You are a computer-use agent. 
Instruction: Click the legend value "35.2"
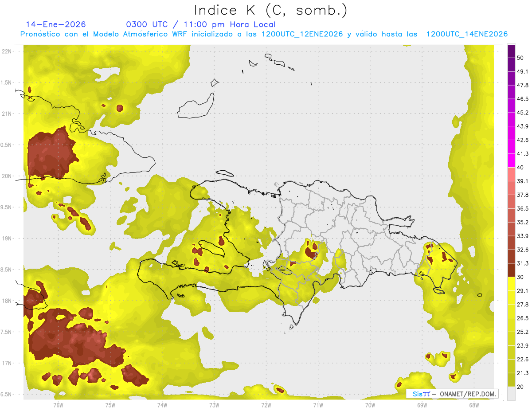[x=523, y=223]
